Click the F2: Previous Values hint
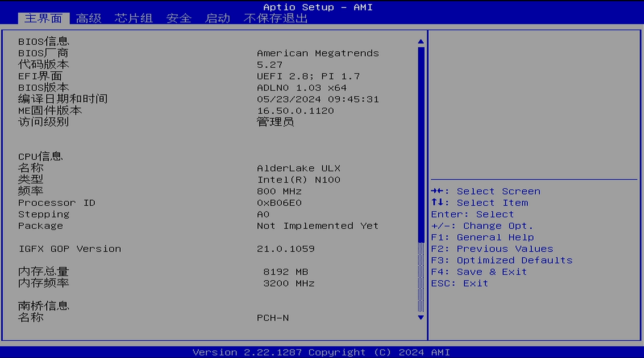The height and width of the screenshot is (358, 644). click(x=492, y=249)
